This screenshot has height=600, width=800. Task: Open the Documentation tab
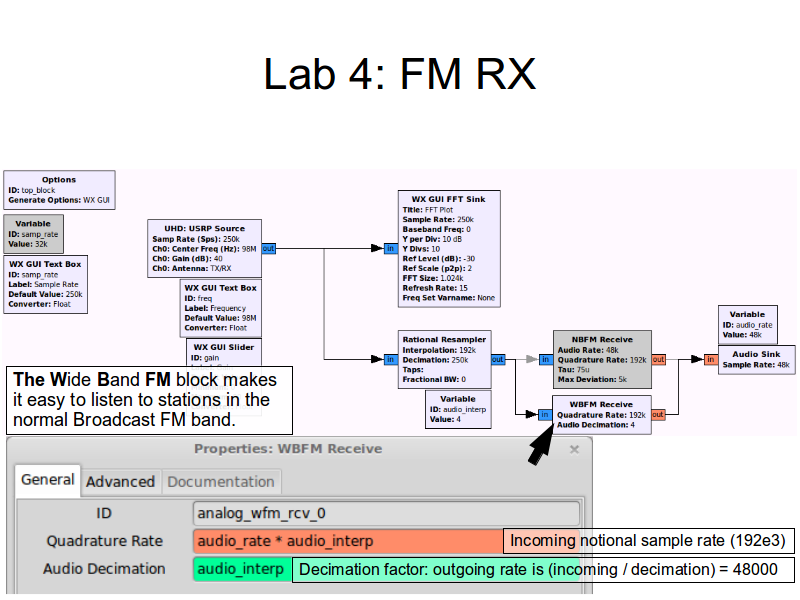220,481
